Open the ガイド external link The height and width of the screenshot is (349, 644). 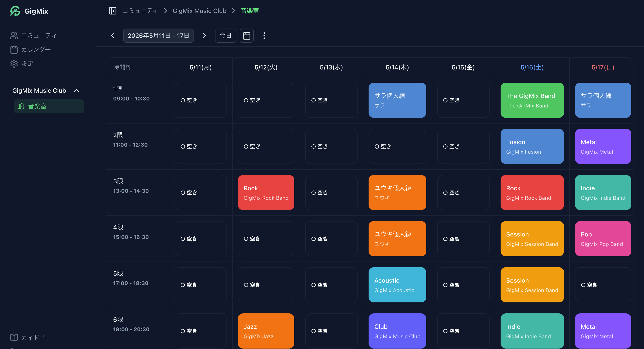[x=27, y=338]
